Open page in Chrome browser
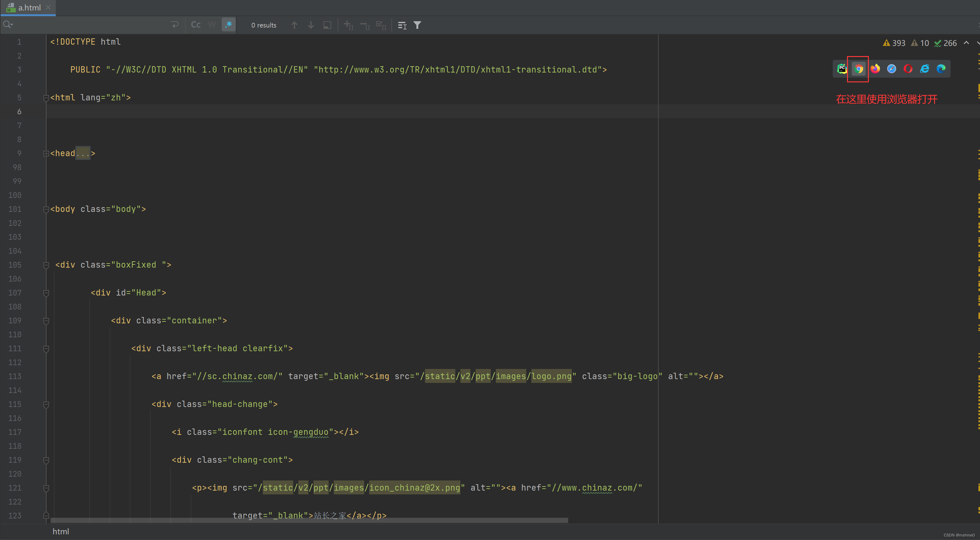980x540 pixels. pyautogui.click(x=858, y=69)
